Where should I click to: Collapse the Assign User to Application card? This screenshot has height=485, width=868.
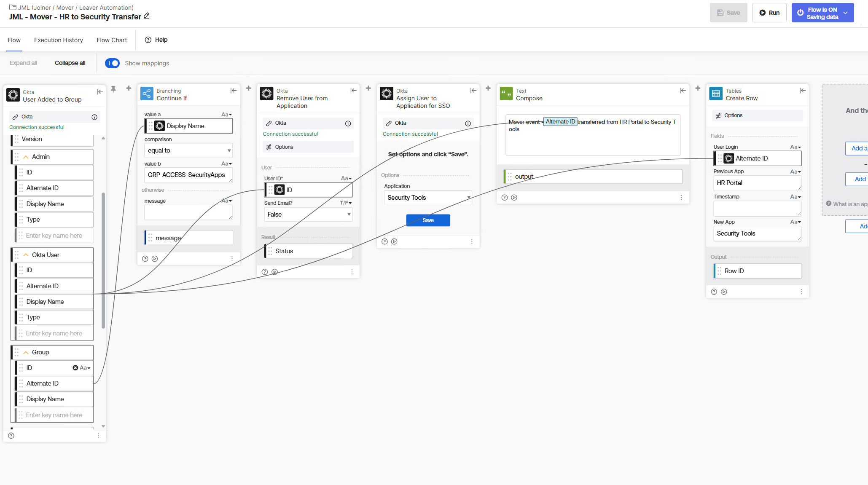473,91
